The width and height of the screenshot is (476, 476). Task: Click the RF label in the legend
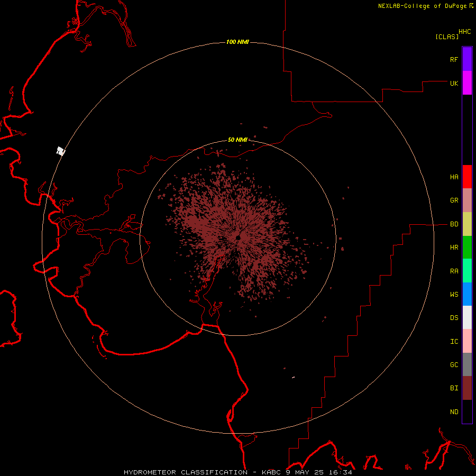point(454,59)
